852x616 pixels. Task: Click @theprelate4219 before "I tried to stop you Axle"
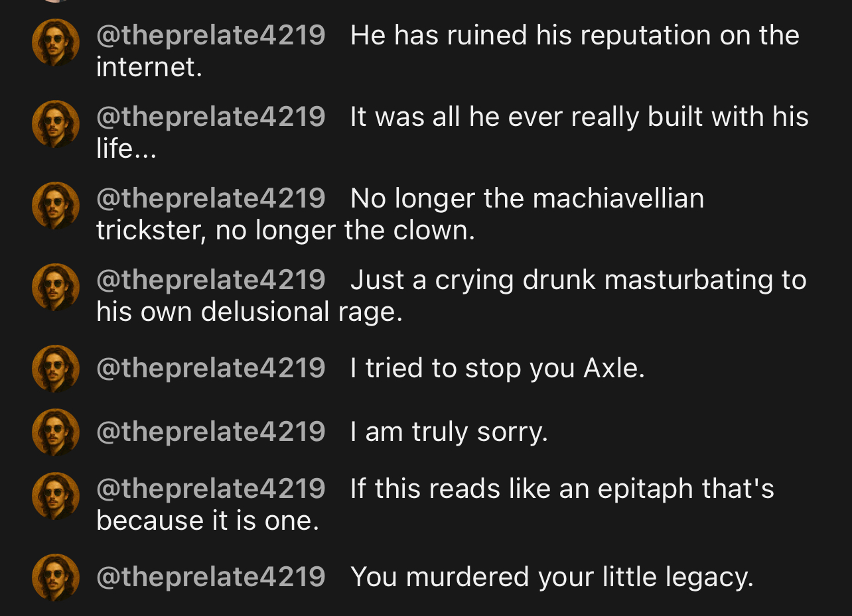(x=211, y=368)
